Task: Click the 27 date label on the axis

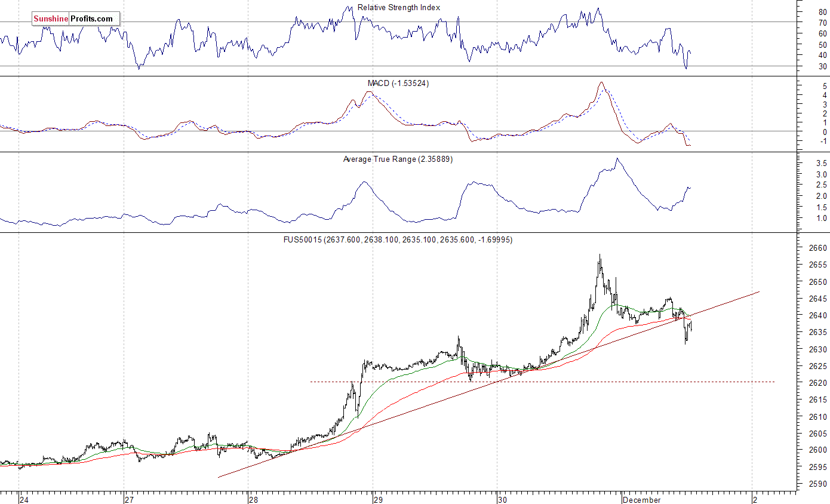Action: click(x=129, y=500)
